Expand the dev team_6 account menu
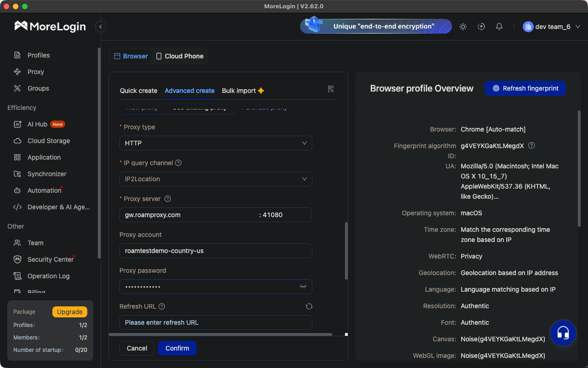 pyautogui.click(x=552, y=27)
